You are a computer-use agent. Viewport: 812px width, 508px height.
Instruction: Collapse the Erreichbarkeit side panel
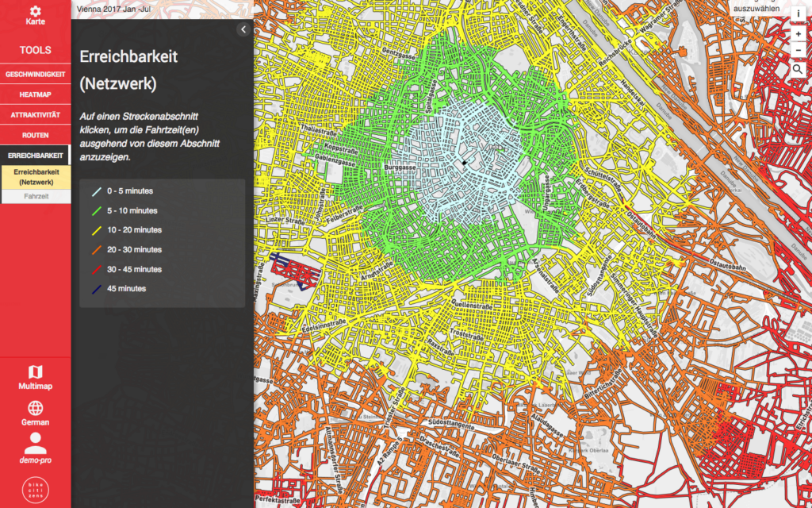(243, 29)
